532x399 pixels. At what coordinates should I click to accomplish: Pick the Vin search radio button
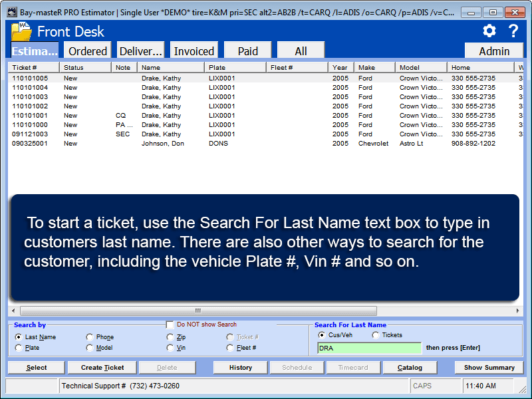pyautogui.click(x=170, y=348)
